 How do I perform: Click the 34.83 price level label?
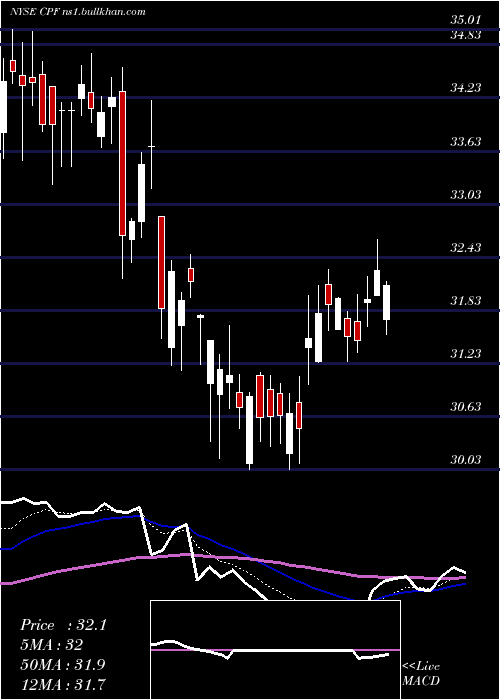466,35
